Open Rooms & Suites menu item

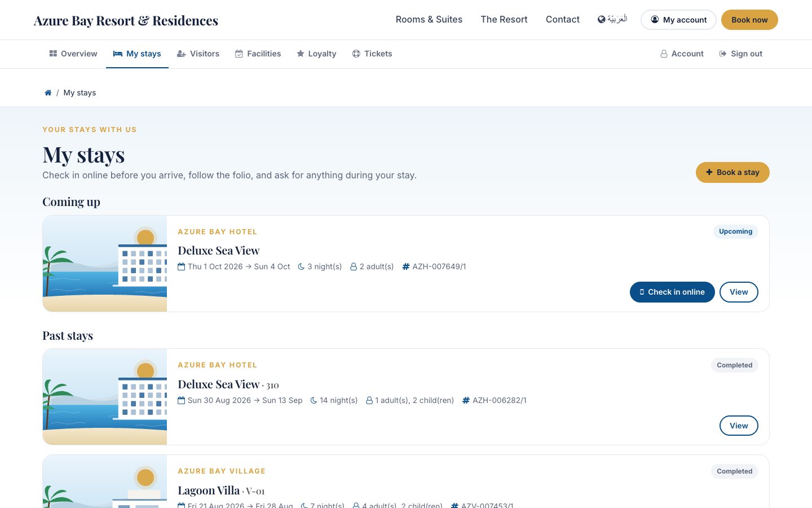point(429,19)
